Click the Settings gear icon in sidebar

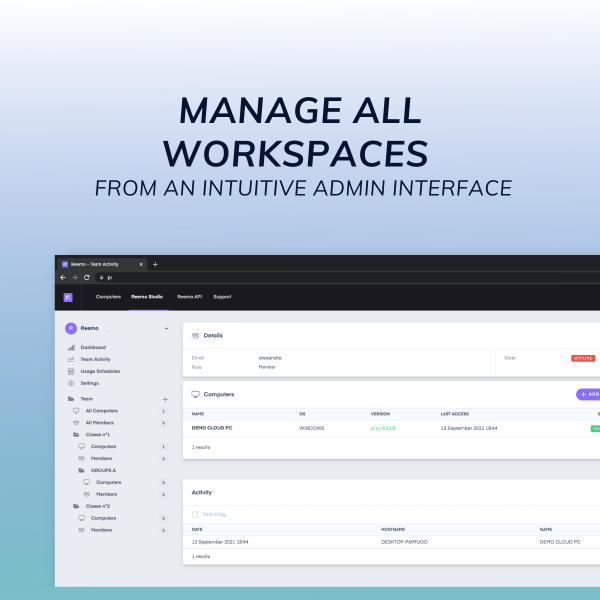tap(71, 383)
